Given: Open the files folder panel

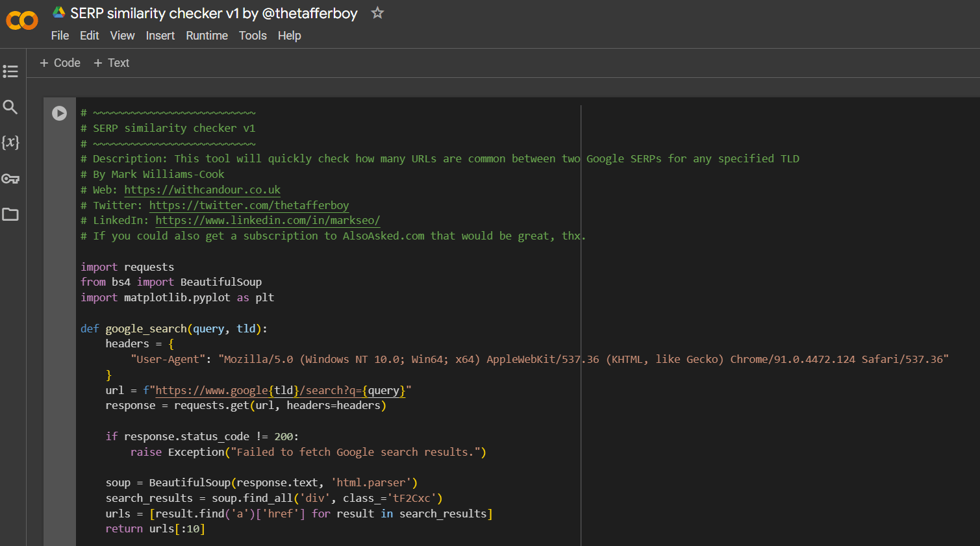Looking at the screenshot, I should click(10, 214).
